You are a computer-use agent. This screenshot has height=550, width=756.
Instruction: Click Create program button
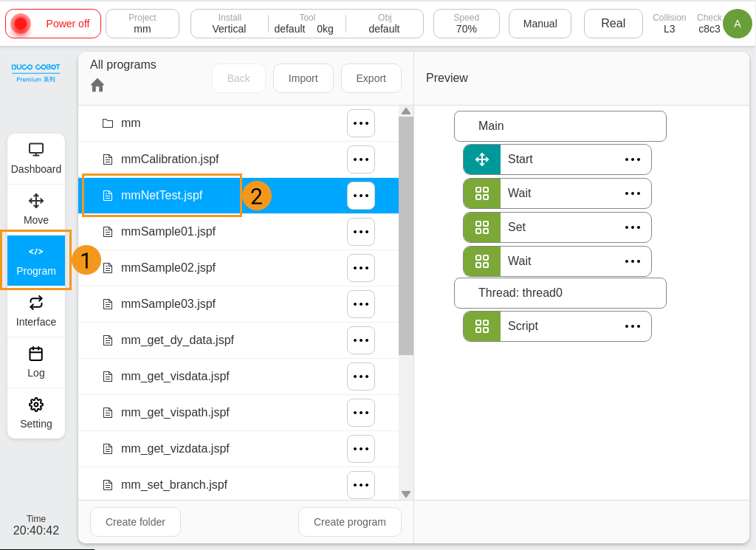350,521
